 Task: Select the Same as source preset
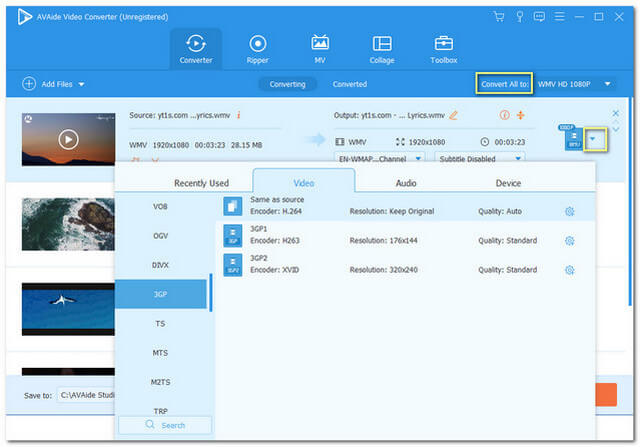(405, 206)
